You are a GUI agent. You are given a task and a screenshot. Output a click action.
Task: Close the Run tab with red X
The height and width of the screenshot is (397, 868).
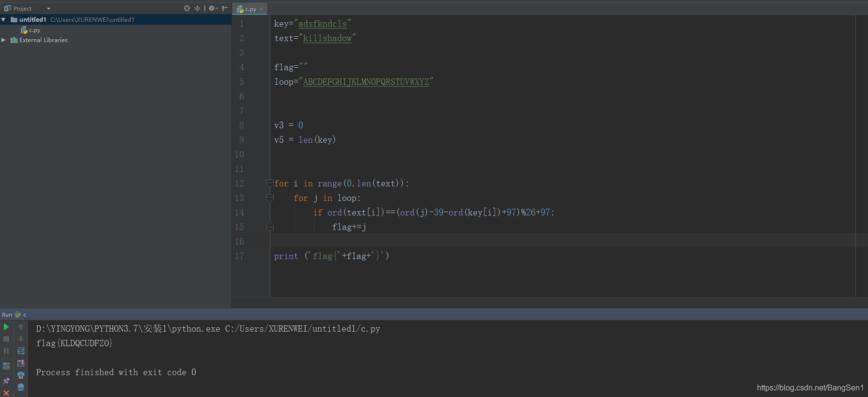click(6, 393)
